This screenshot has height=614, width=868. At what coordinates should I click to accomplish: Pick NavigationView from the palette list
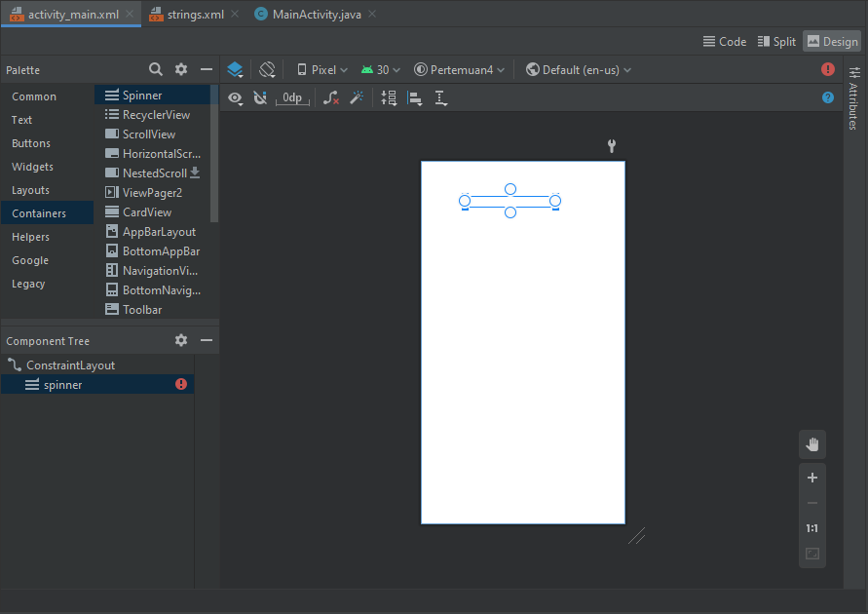pyautogui.click(x=152, y=271)
